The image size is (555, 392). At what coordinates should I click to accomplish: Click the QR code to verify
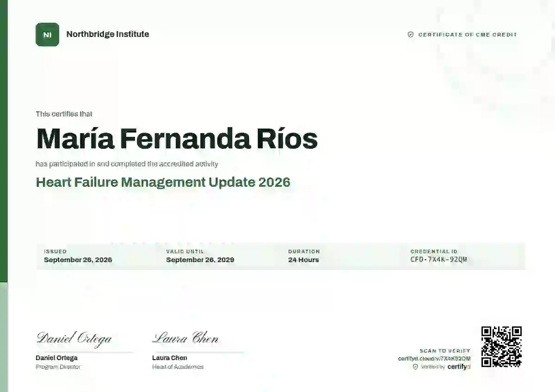point(501,347)
